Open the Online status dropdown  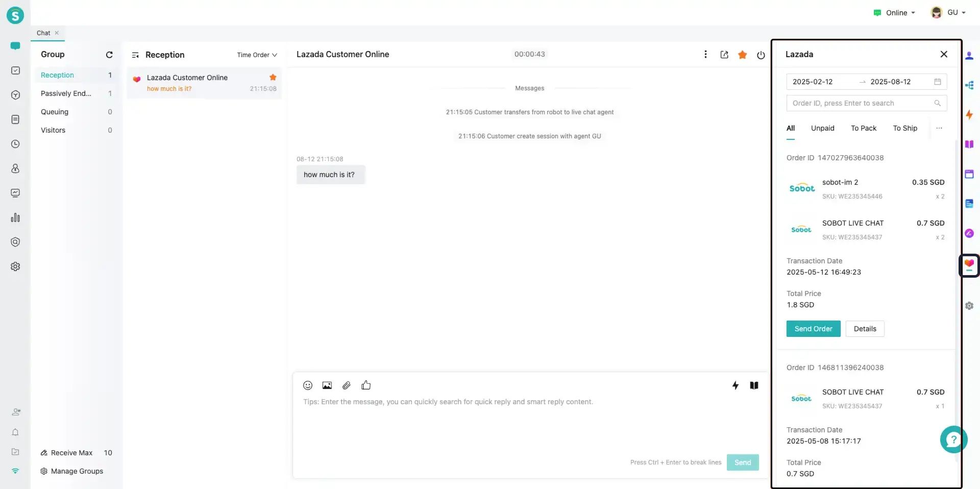(x=895, y=13)
